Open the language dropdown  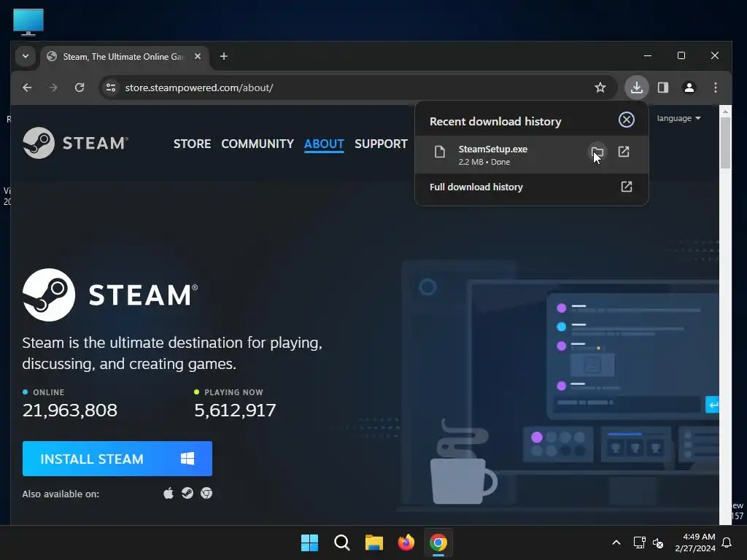pos(679,118)
